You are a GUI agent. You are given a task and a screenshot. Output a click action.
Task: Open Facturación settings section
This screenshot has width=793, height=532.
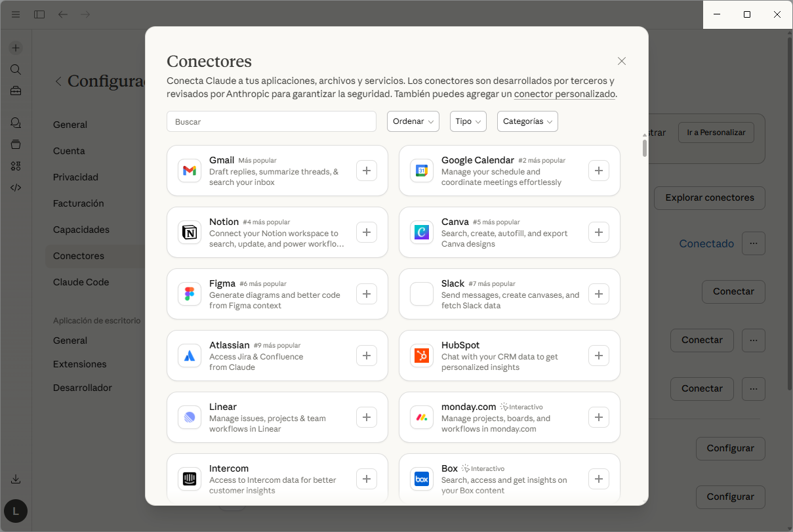pos(79,203)
